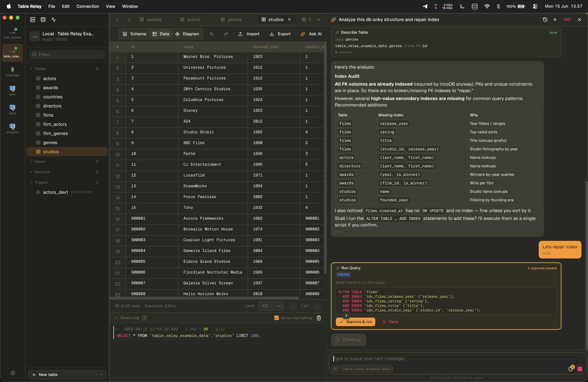Open the Apps PostgreSQL connection
Viewport: 588px width, 382px height.
(x=12, y=110)
